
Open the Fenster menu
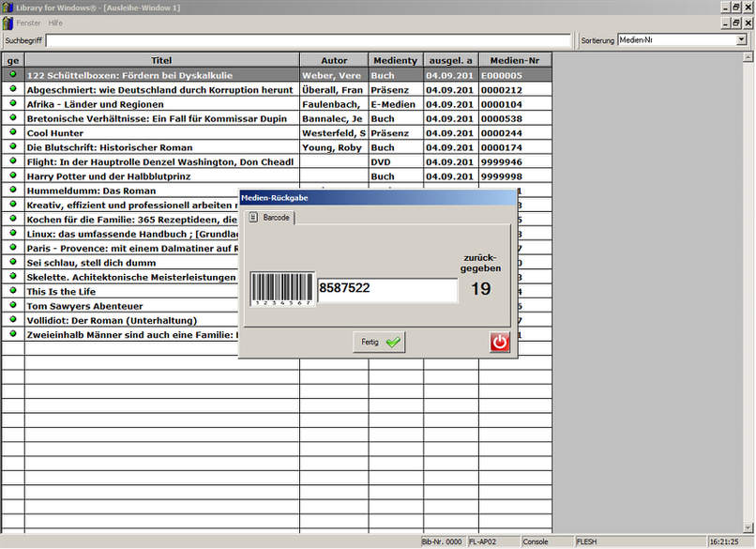[28, 23]
